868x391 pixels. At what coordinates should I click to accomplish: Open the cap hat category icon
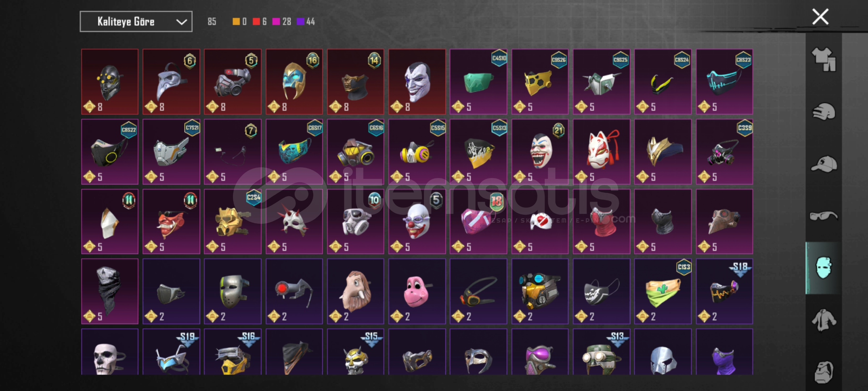point(824,164)
